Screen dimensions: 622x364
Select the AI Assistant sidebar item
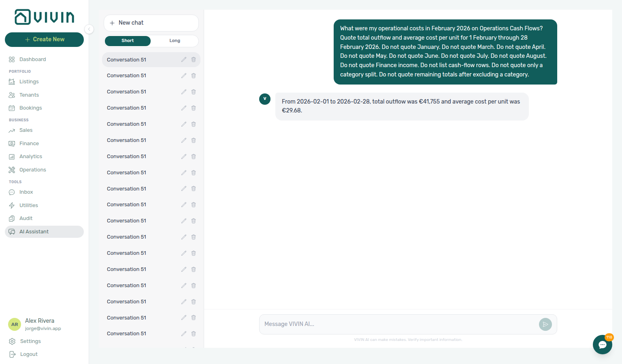click(x=44, y=232)
